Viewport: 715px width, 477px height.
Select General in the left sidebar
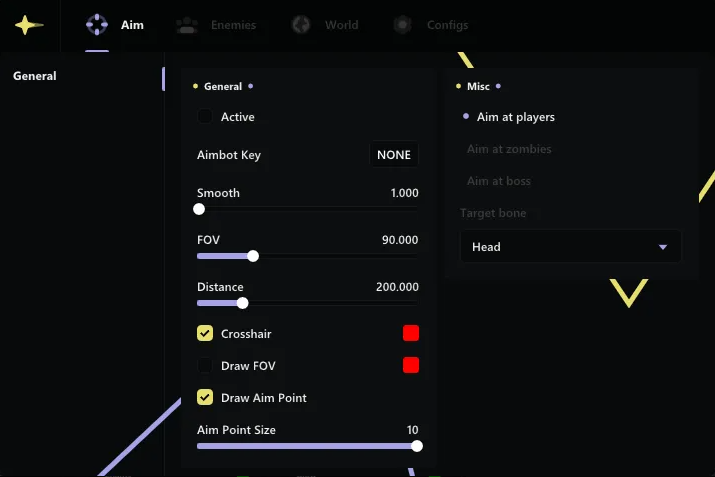click(35, 76)
